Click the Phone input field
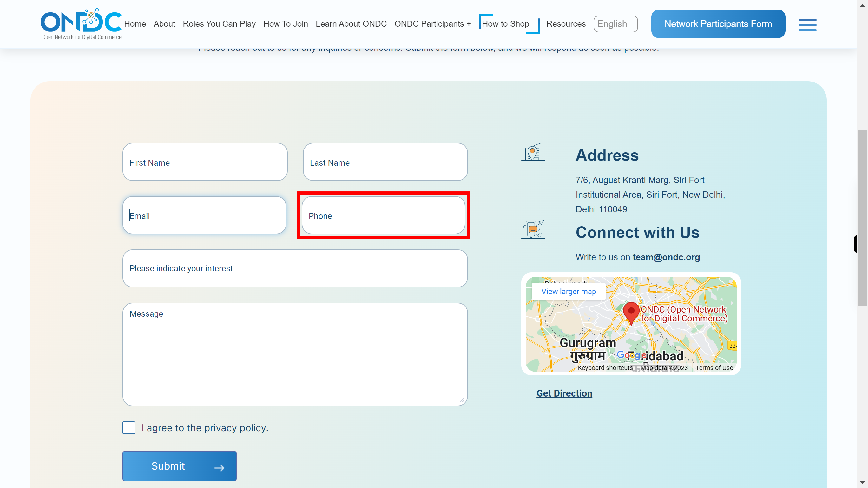This screenshot has width=868, height=488. coord(384,215)
